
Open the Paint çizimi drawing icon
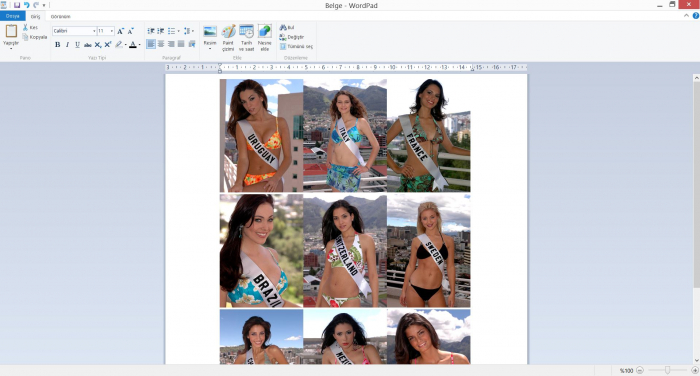pyautogui.click(x=228, y=32)
